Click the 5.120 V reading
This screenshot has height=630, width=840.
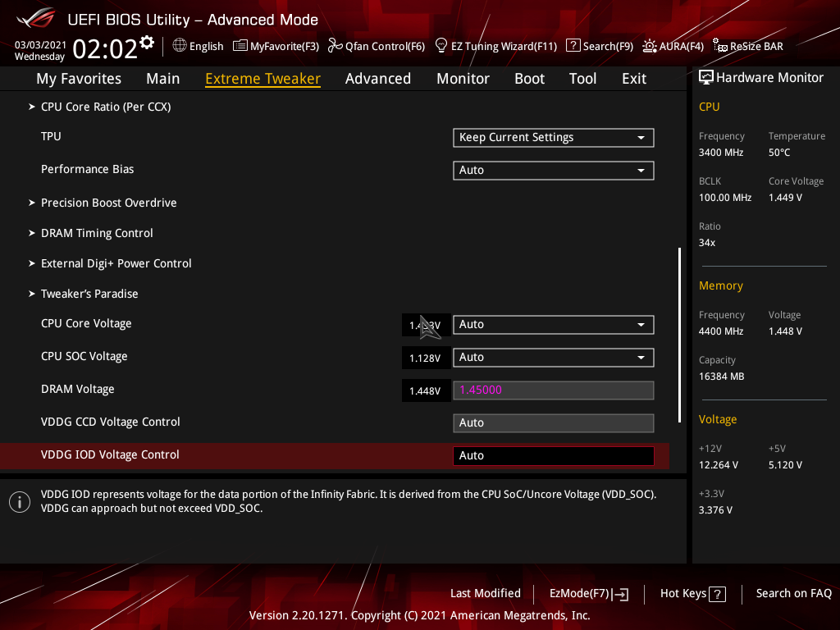(785, 465)
